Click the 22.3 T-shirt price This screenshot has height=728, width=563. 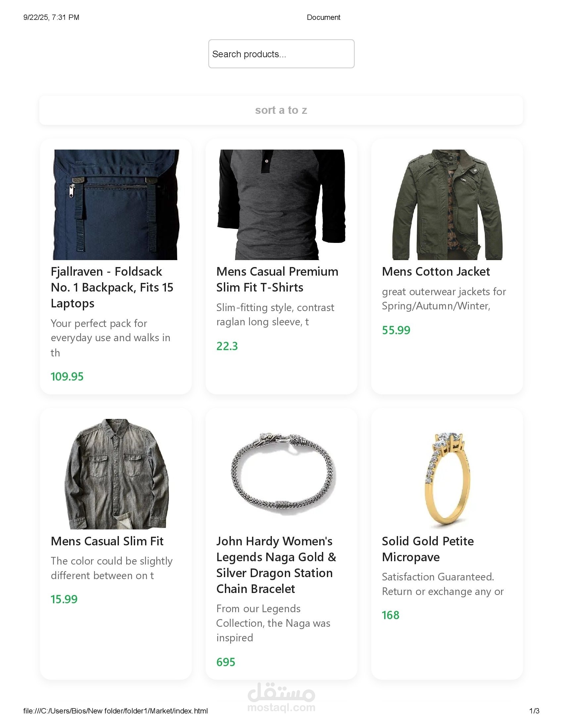(227, 346)
